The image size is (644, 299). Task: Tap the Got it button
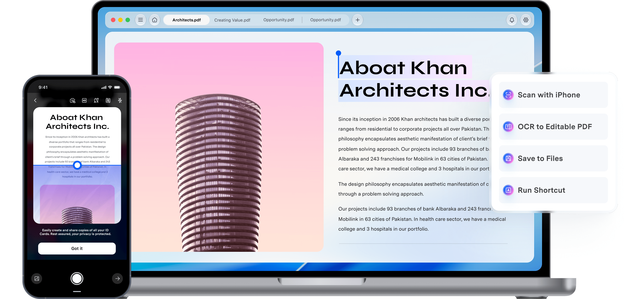[77, 248]
